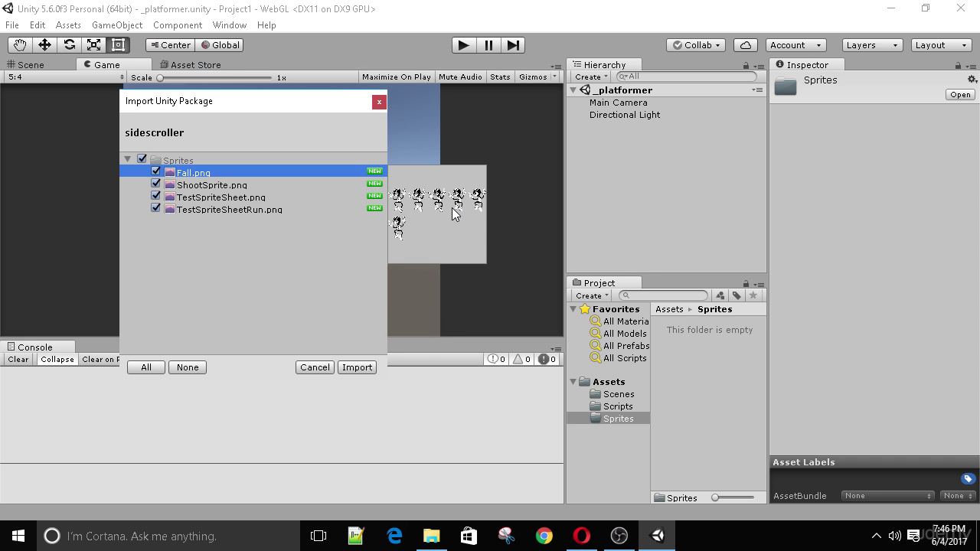
Task: Click the Step frame button
Action: point(513,45)
